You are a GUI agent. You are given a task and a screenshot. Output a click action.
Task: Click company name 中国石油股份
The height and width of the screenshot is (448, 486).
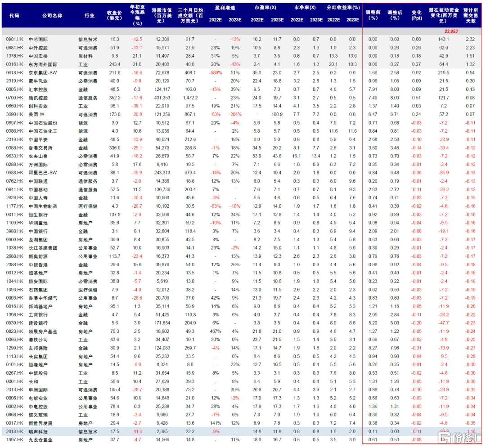point(43,123)
